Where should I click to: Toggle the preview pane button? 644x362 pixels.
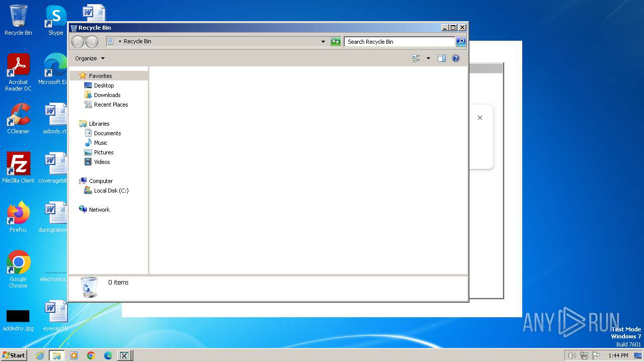[442, 58]
